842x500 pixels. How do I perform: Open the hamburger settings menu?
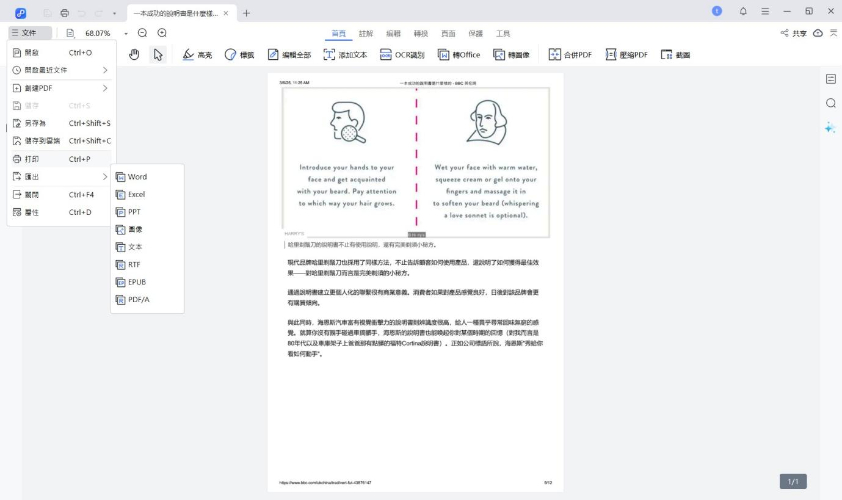765,11
